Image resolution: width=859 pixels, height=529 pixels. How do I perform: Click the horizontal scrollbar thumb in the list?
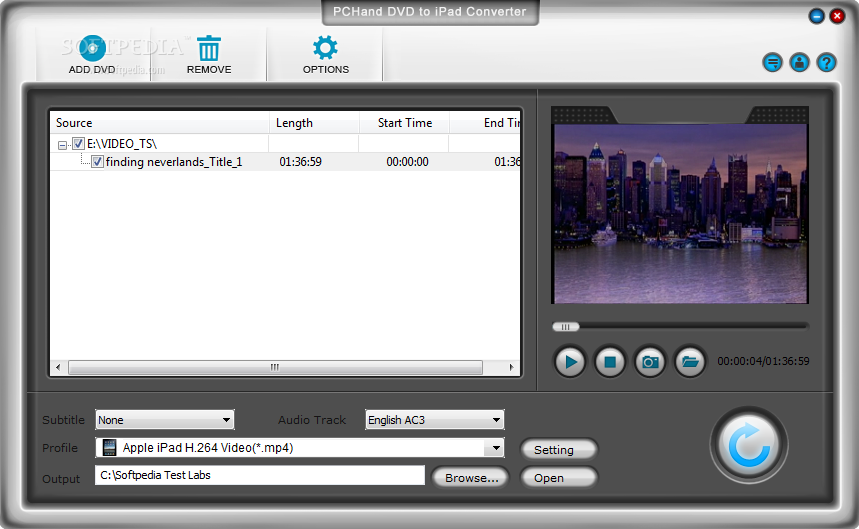tap(275, 367)
